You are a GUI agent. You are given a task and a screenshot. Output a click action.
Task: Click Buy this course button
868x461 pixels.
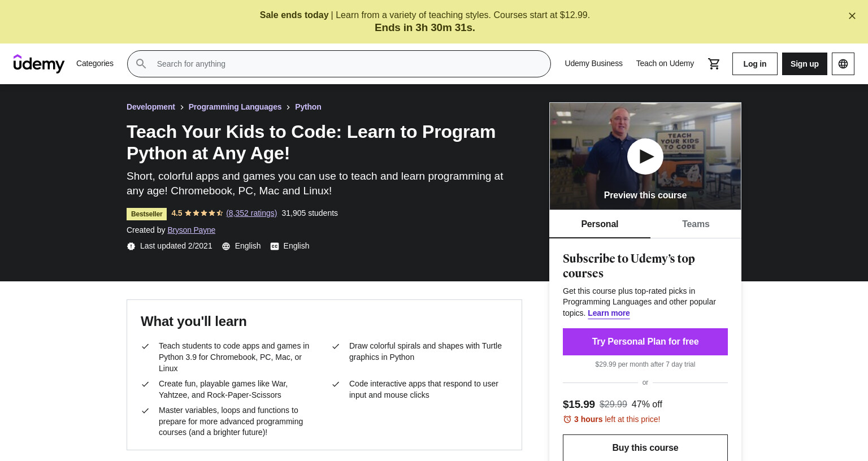(645, 447)
